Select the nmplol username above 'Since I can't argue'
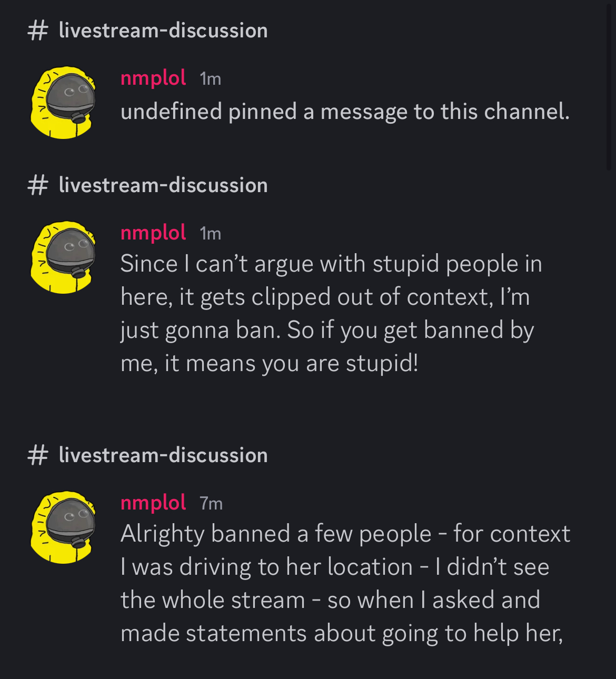The height and width of the screenshot is (679, 616). [153, 233]
